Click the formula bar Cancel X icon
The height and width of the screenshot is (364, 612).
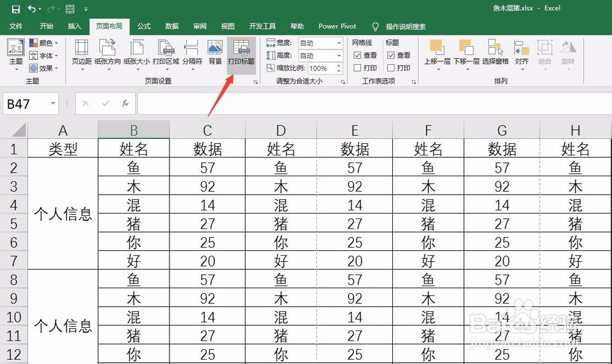(86, 103)
